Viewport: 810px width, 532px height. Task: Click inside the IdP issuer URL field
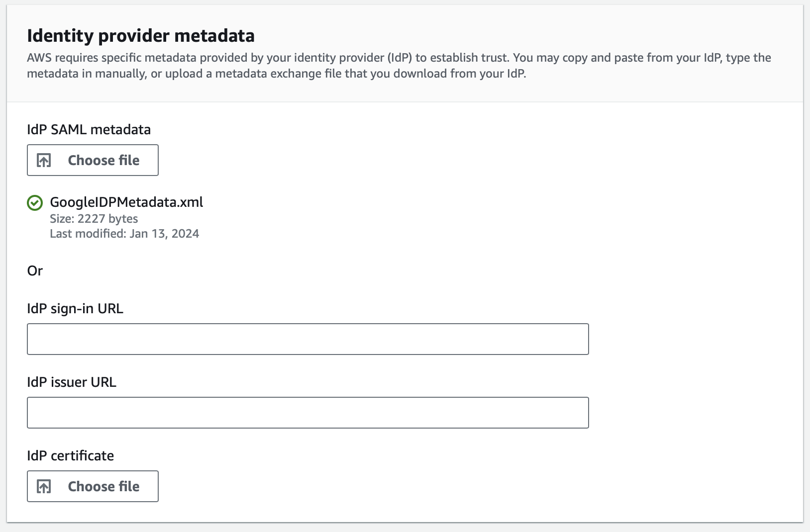(308, 412)
